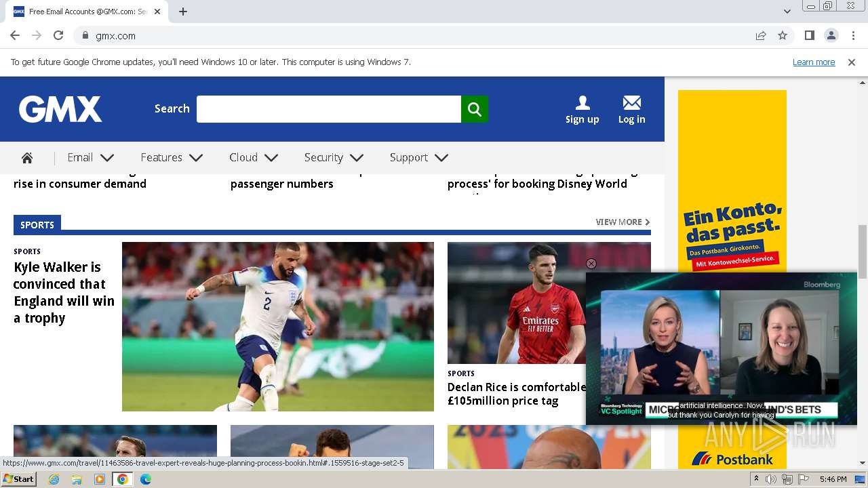This screenshot has width=868, height=488.
Task: Expand the Security menu
Action: 334,158
